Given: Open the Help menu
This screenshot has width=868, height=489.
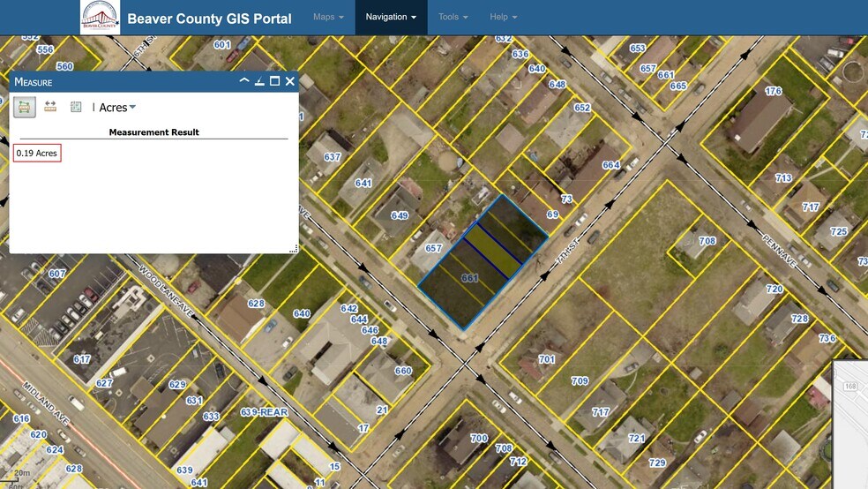Looking at the screenshot, I should point(503,17).
